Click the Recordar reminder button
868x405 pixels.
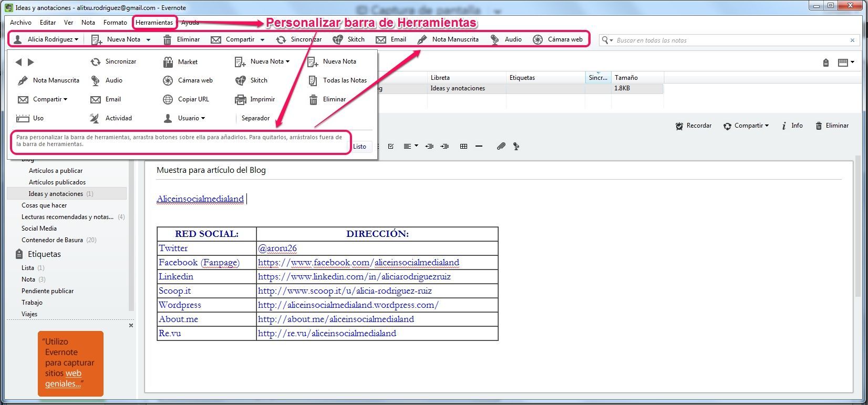click(694, 126)
